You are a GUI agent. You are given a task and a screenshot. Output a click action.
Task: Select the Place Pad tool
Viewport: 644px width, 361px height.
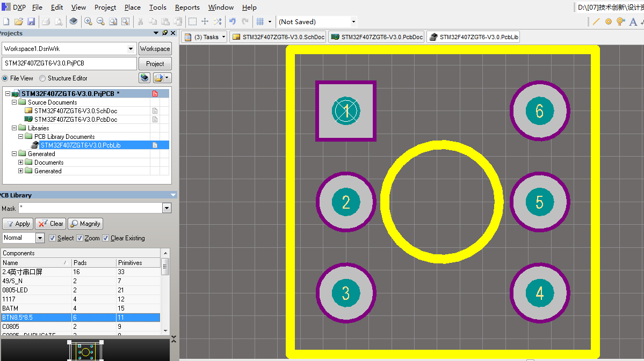[609, 22]
